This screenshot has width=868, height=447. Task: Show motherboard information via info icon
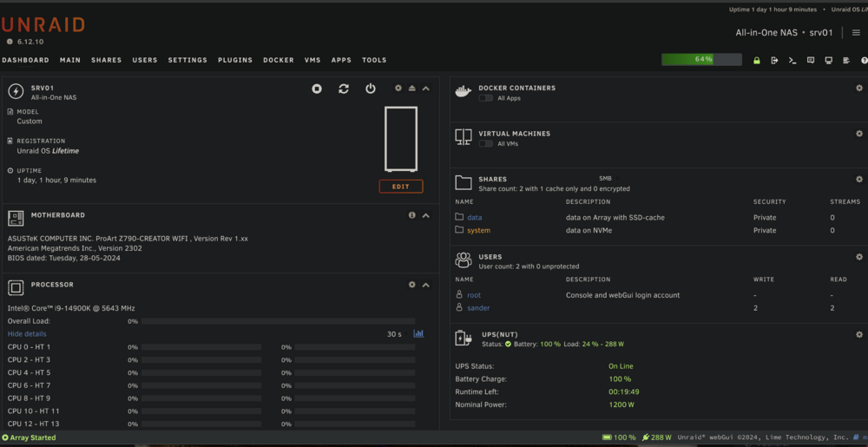pos(411,214)
